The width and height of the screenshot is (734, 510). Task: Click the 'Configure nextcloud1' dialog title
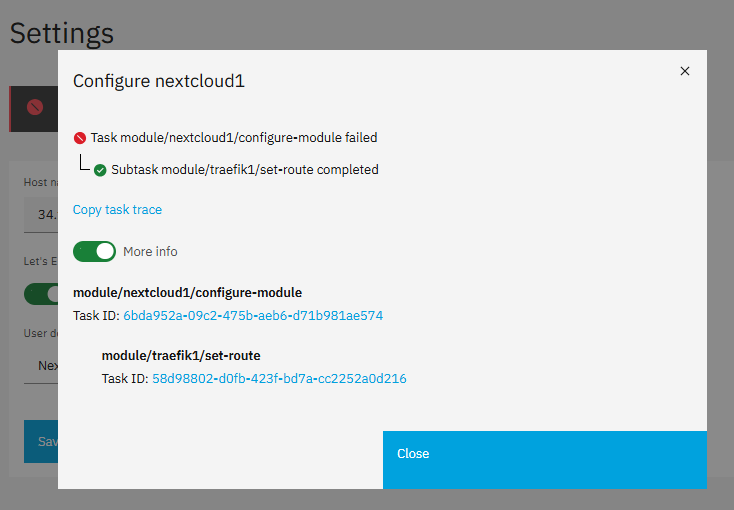(159, 81)
